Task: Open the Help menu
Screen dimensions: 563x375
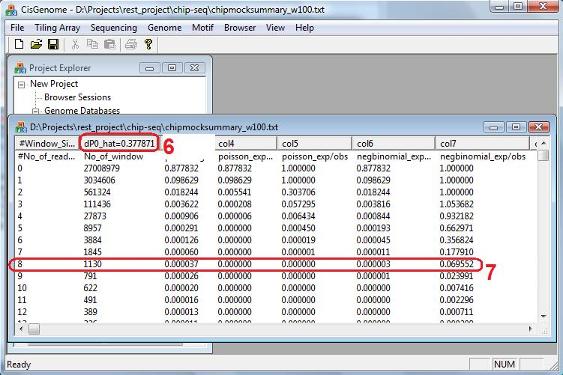Action: [304, 28]
